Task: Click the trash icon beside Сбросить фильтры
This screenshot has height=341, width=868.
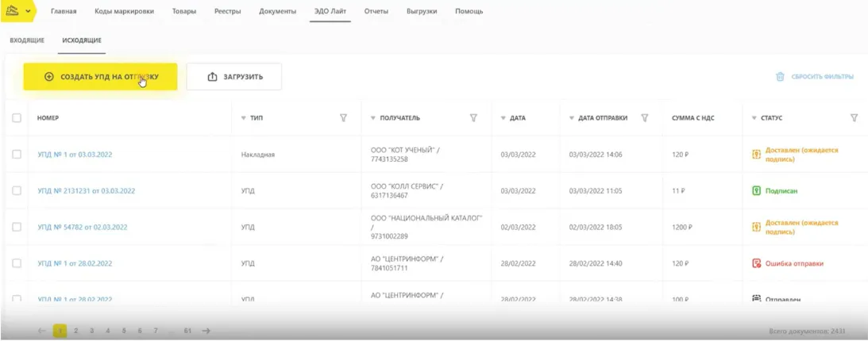Action: pyautogui.click(x=780, y=77)
